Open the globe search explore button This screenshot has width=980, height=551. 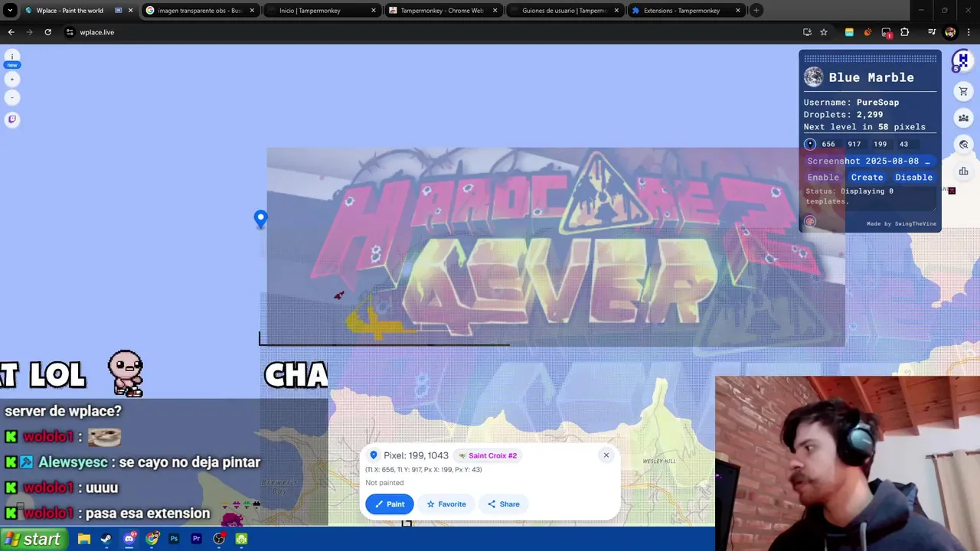pos(963,145)
